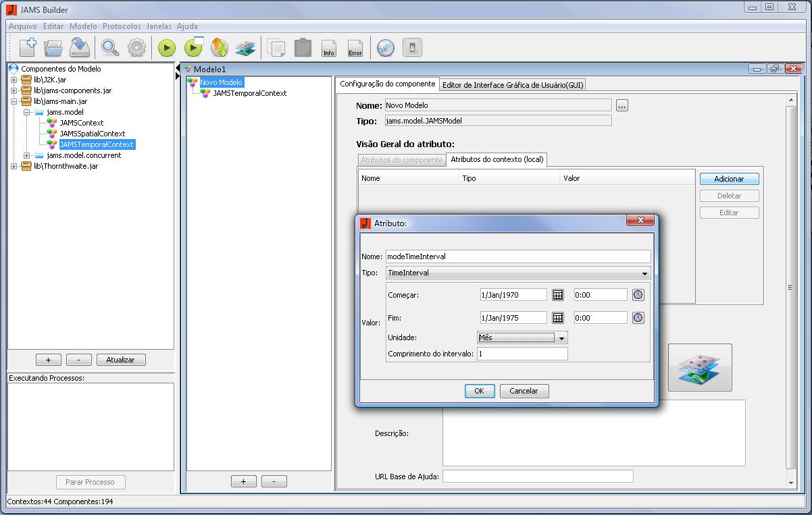Image resolution: width=812 pixels, height=515 pixels.
Task: Open the Modelo menu
Action: 83,26
